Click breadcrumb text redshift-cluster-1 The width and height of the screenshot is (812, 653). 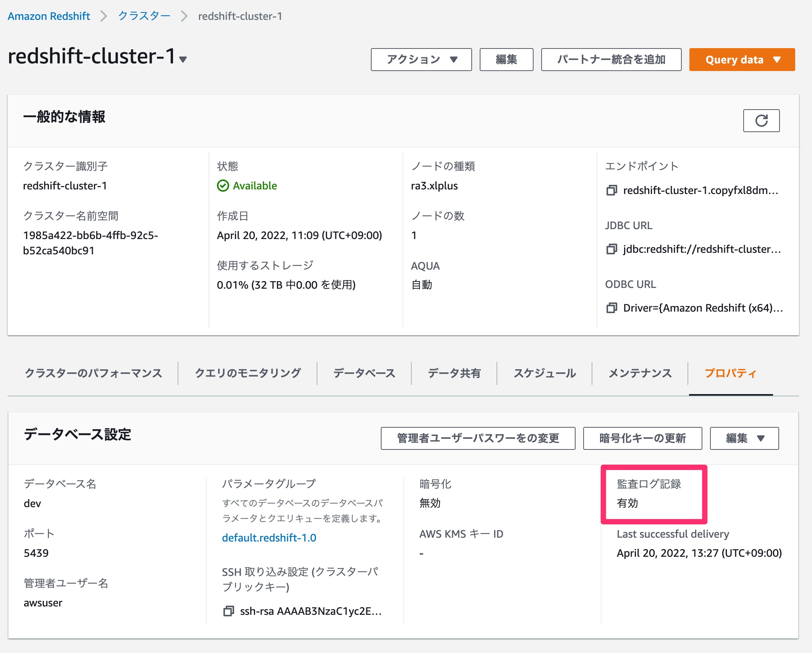pos(240,16)
